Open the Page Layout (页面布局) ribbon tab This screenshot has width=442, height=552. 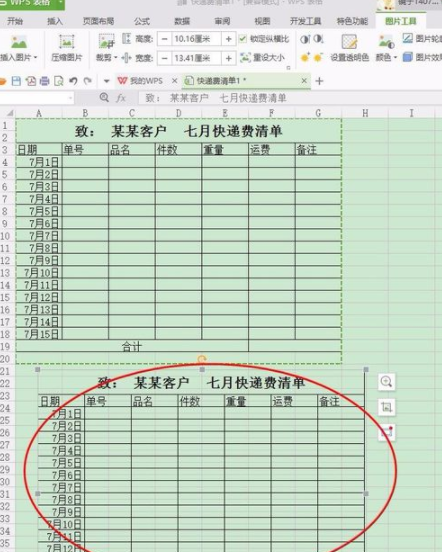pos(98,21)
